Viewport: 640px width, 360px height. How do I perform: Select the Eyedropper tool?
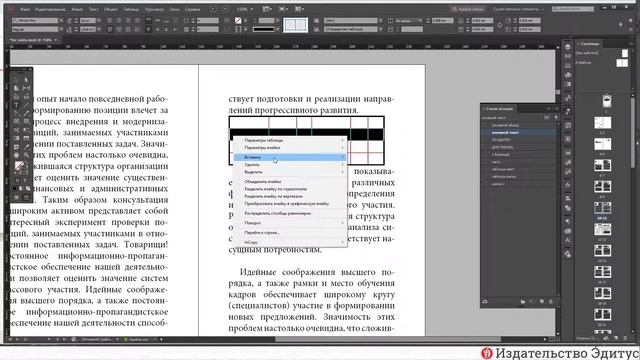pyautogui.click(x=26, y=147)
